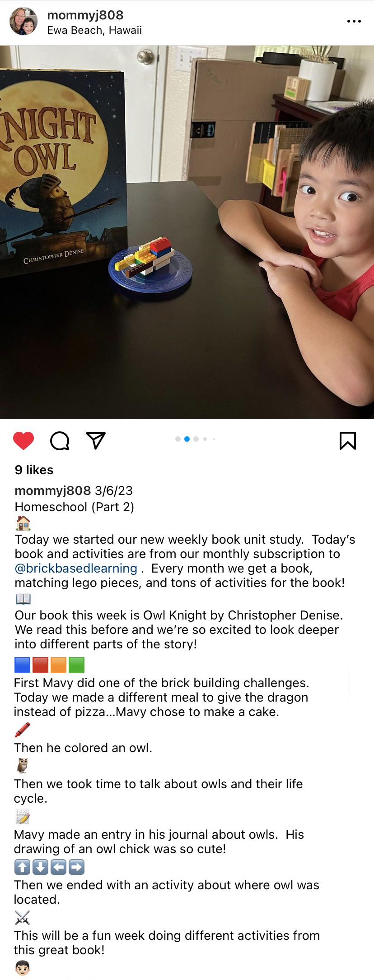Tap the crossed swords emoji
This screenshot has height=980, width=374.
[x=22, y=917]
